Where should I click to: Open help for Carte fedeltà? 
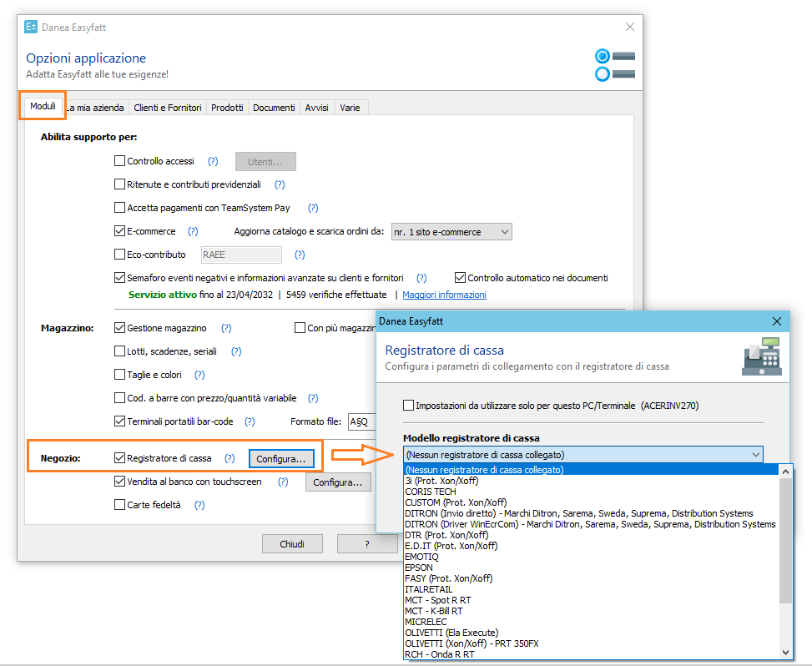199,504
